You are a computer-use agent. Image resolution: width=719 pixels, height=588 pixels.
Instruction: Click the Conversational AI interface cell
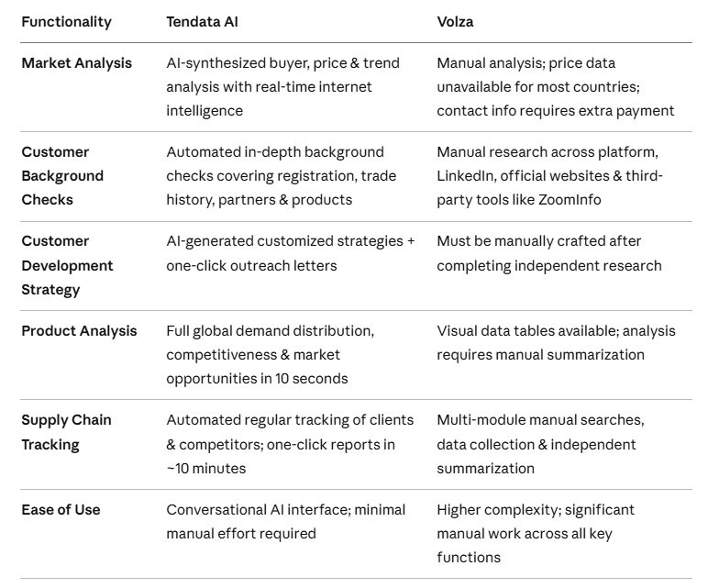coord(286,522)
